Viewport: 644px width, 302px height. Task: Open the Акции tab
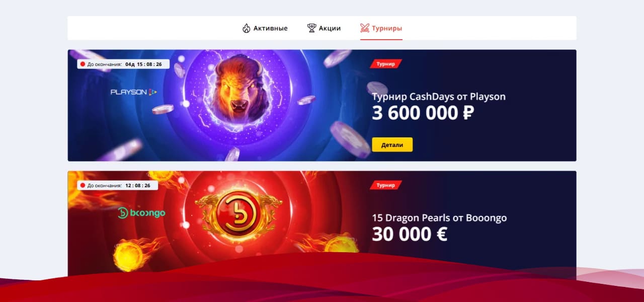tap(324, 28)
